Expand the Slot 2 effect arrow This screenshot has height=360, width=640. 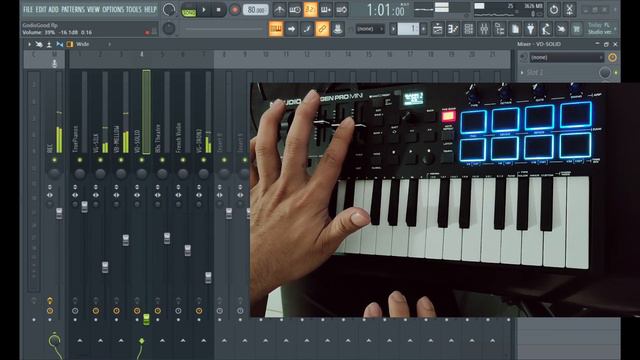tap(522, 73)
